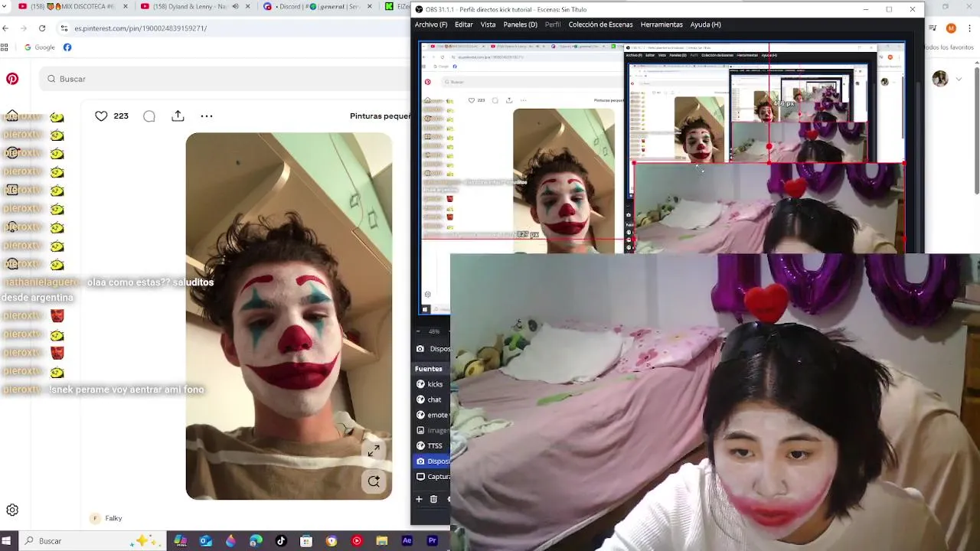The height and width of the screenshot is (551, 980).
Task: Open the Windows Start menu
Action: (x=5, y=541)
